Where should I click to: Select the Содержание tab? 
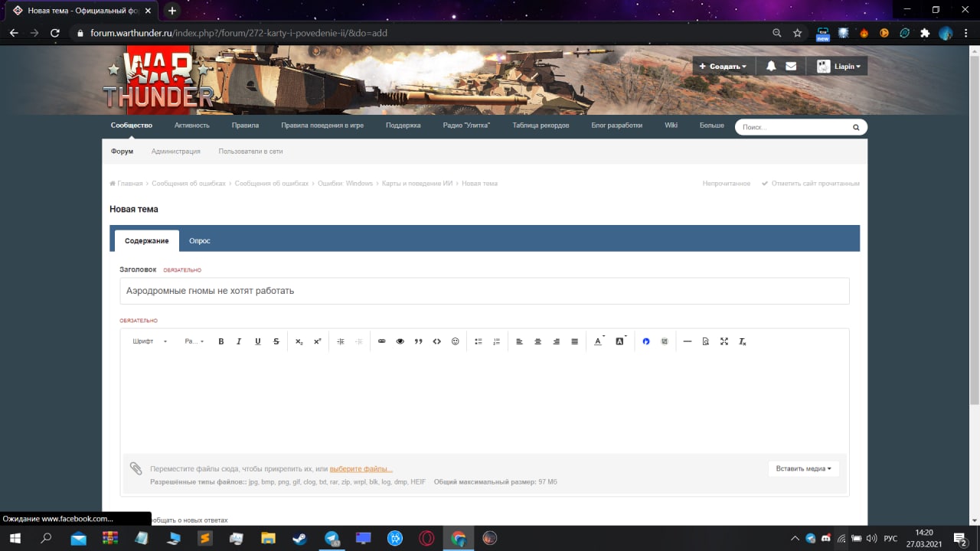(x=147, y=240)
